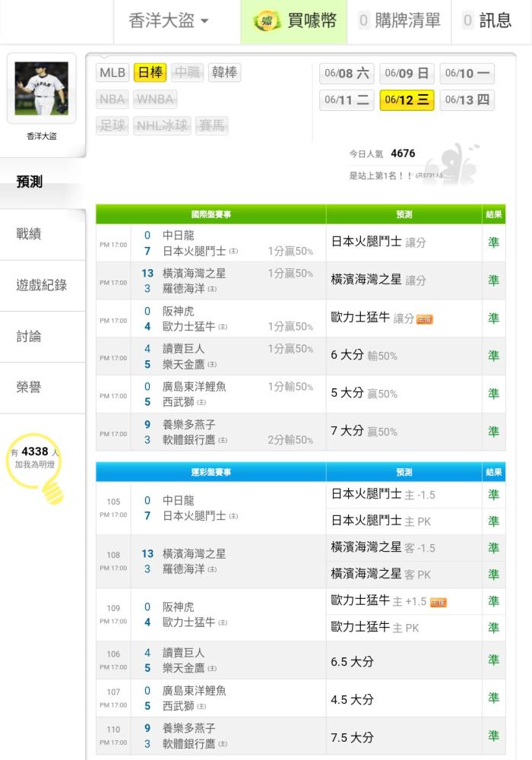
Task: Choose the 韓棒 league filter
Action: pyautogui.click(x=224, y=73)
